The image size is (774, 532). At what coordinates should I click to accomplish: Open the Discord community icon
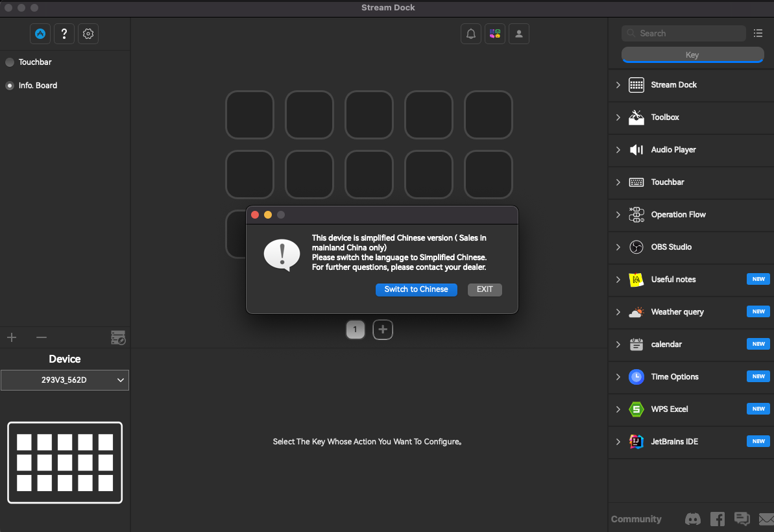pos(692,518)
